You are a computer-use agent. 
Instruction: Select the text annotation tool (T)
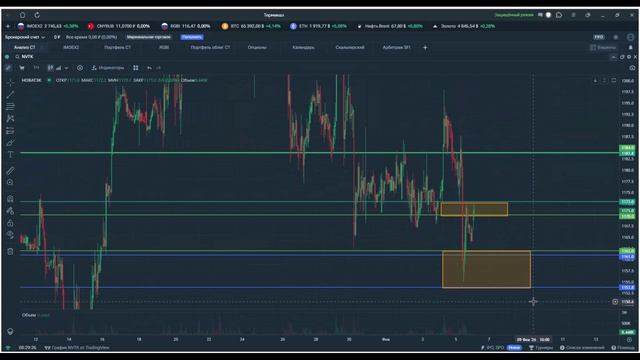pos(11,155)
